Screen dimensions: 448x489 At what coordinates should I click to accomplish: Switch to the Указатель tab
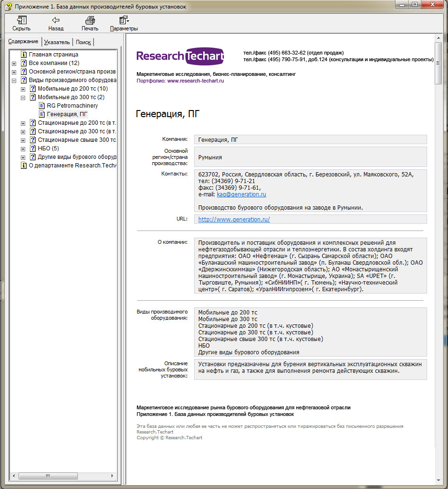pyautogui.click(x=57, y=42)
